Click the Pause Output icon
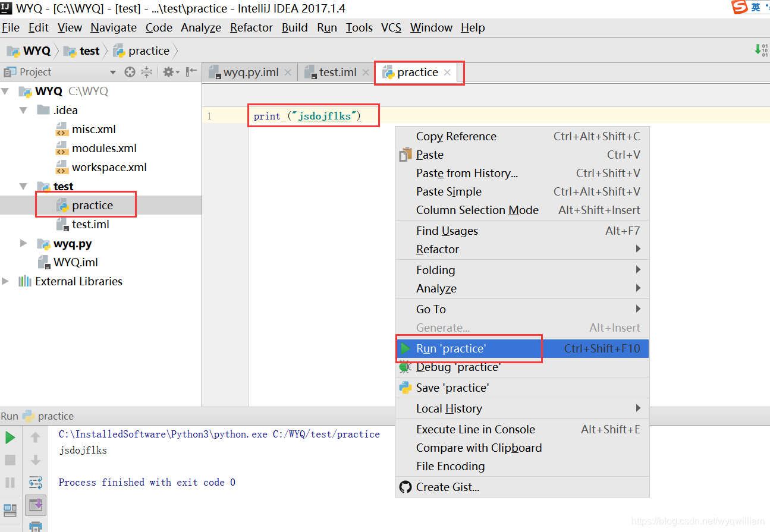The image size is (770, 532). (x=10, y=482)
